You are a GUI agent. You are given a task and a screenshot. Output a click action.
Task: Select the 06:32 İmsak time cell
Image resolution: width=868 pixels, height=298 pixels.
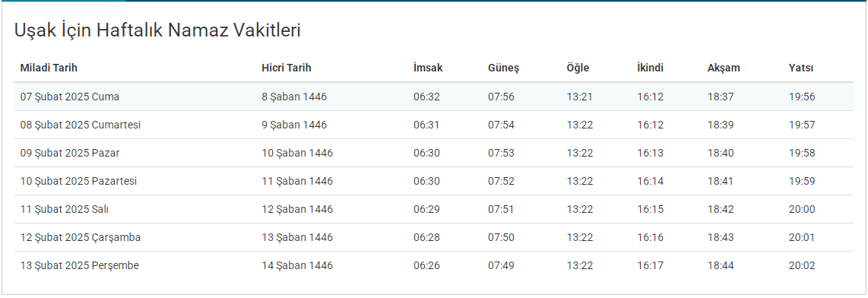point(427,97)
